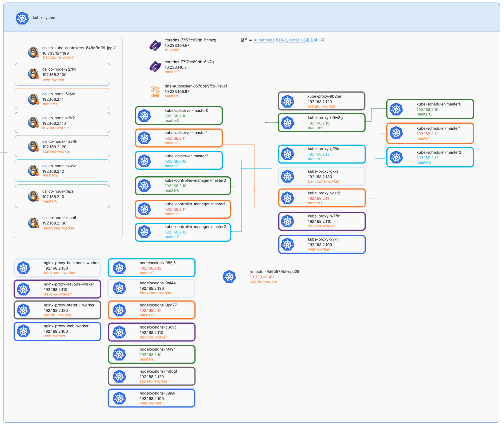
Task: Select the kube-apiserver-master2 Kubernetes icon
Action: tap(144, 161)
